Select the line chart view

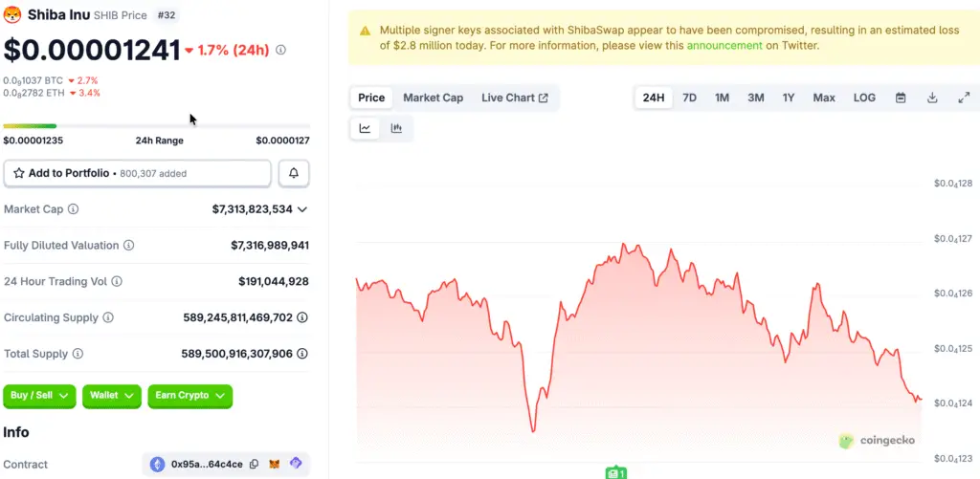[x=365, y=128]
